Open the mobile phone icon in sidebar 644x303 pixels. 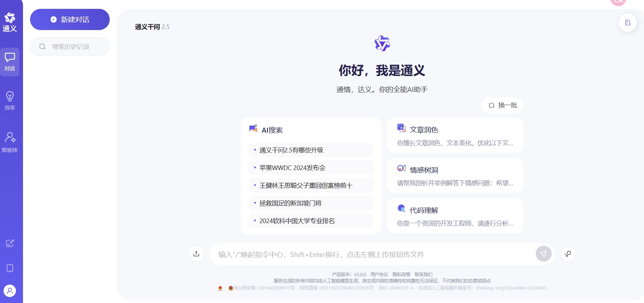[10, 268]
